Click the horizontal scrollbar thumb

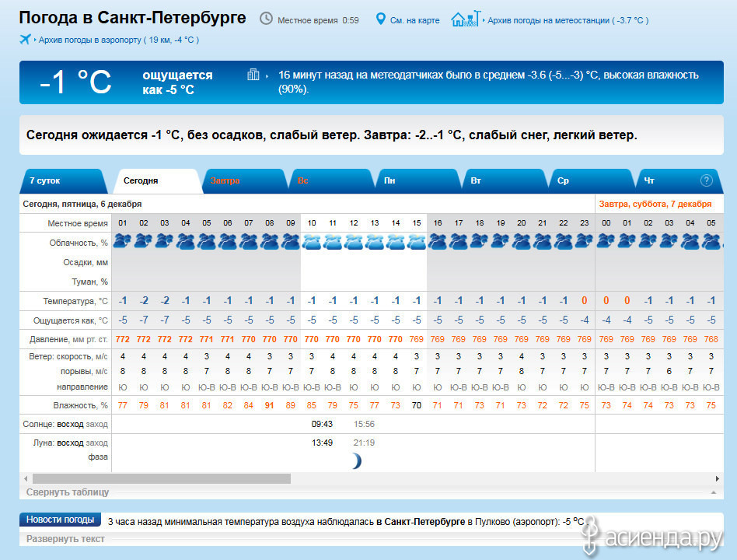[162, 478]
